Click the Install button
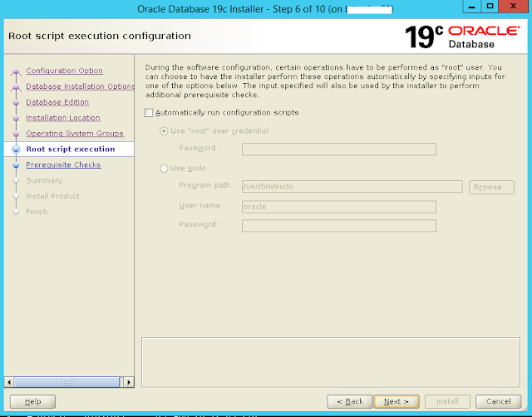Image resolution: width=532 pixels, height=417 pixels. pos(447,401)
